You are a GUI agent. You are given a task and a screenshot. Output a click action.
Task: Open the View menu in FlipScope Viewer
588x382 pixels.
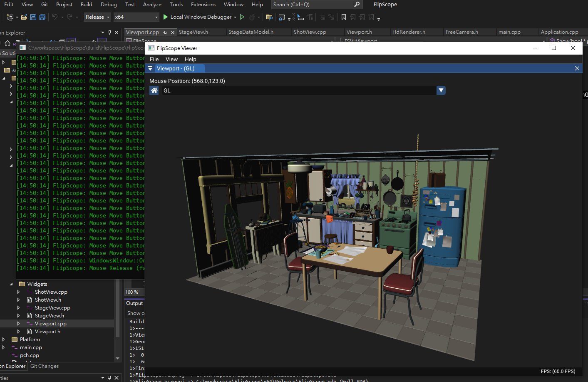171,59
